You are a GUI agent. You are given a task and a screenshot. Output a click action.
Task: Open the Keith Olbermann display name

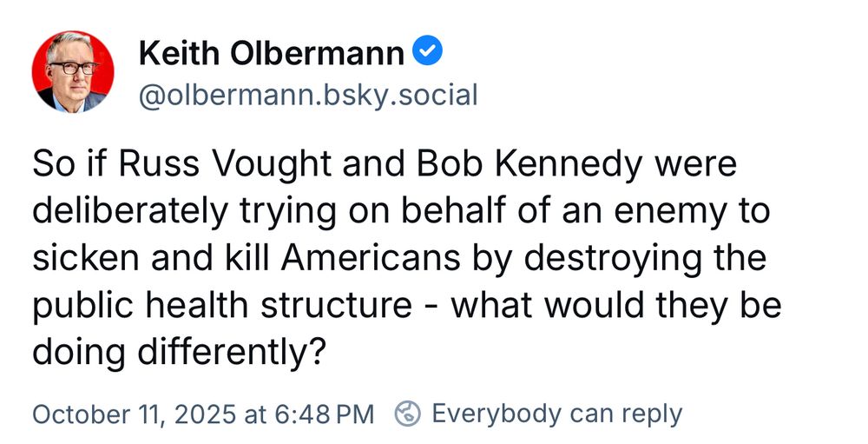[271, 55]
